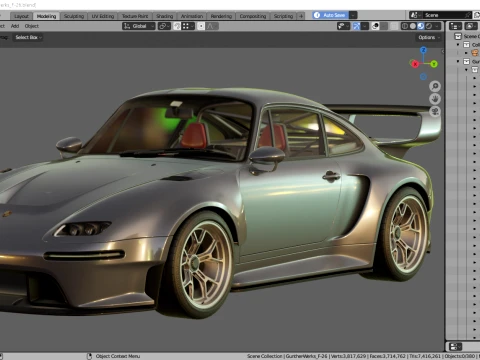Open the Options dropdown

pos(429,37)
